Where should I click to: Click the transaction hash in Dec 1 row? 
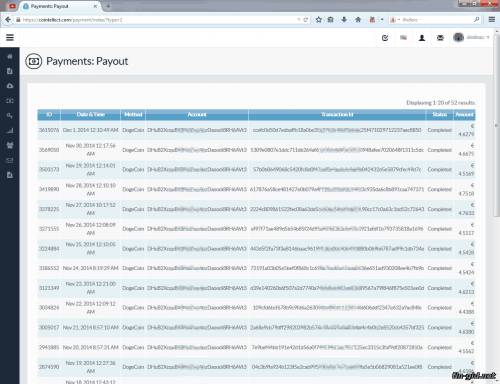coord(337,130)
